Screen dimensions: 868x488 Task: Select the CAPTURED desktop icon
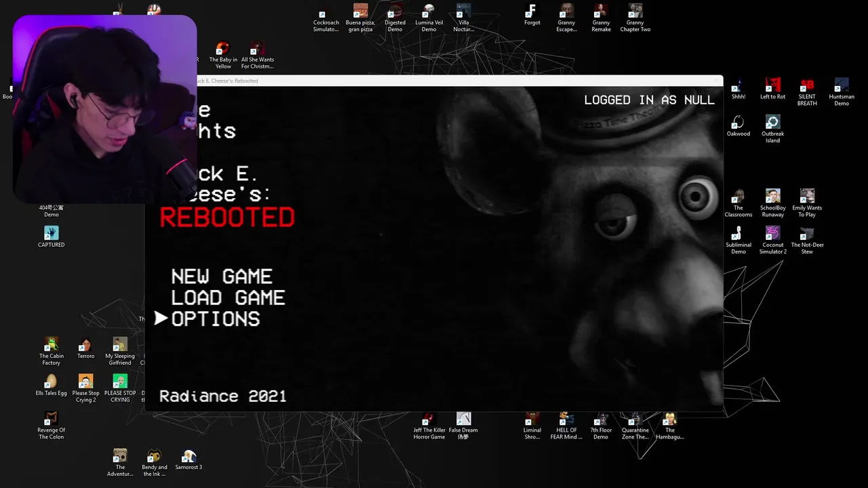pyautogui.click(x=51, y=237)
